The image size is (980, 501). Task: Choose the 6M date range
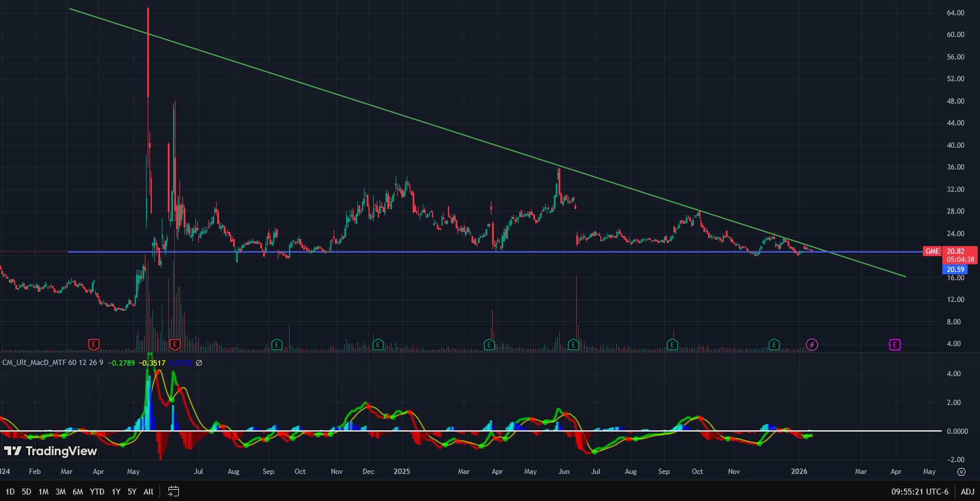pyautogui.click(x=78, y=492)
